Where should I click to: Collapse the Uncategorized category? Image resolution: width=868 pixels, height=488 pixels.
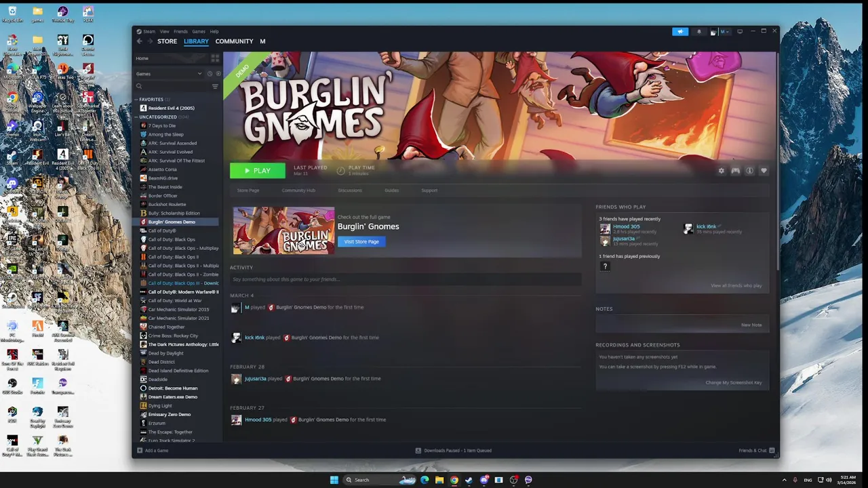pos(136,117)
